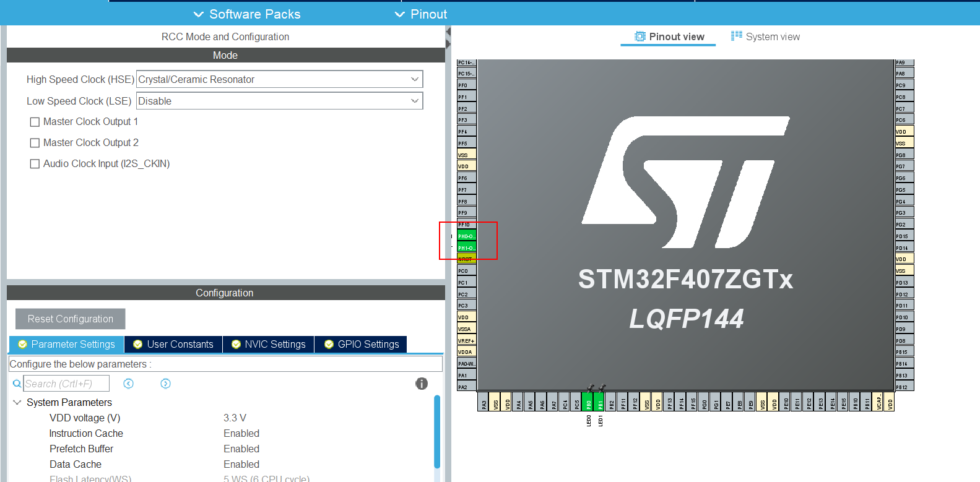The image size is (980, 482).
Task: Go to next search result arrow
Action: click(165, 384)
